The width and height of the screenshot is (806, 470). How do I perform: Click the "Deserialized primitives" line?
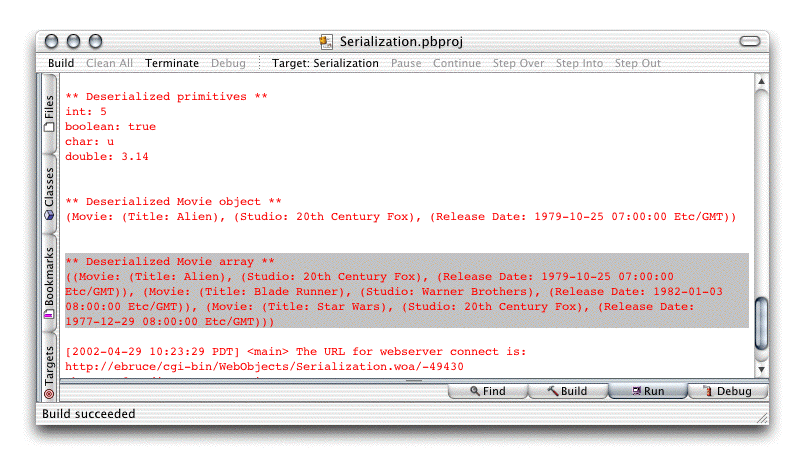tap(166, 97)
